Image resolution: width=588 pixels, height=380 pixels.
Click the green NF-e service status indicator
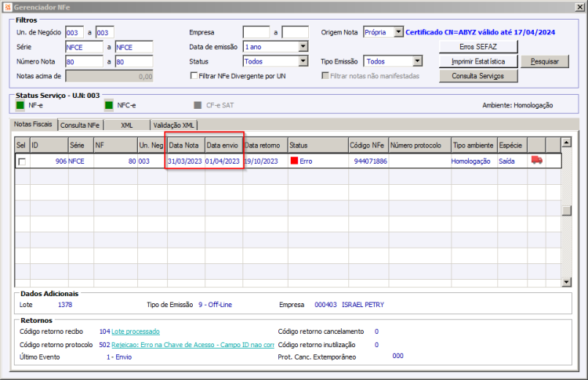[20, 105]
